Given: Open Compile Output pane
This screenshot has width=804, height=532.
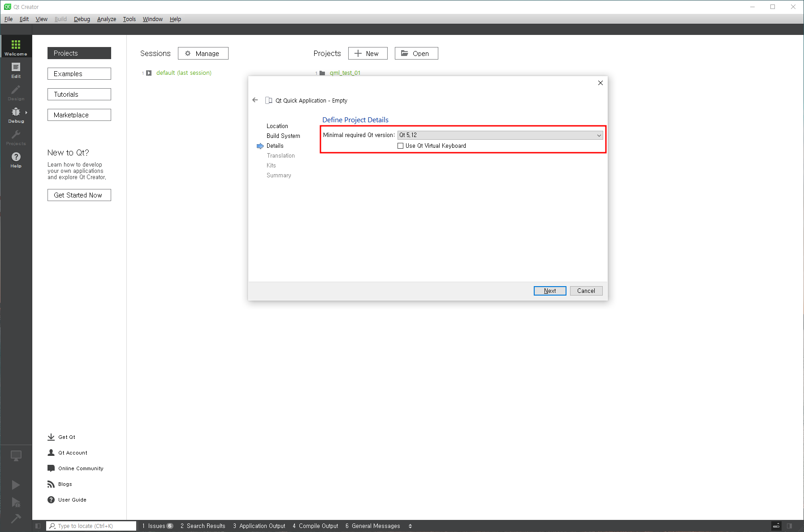Looking at the screenshot, I should (x=316, y=526).
